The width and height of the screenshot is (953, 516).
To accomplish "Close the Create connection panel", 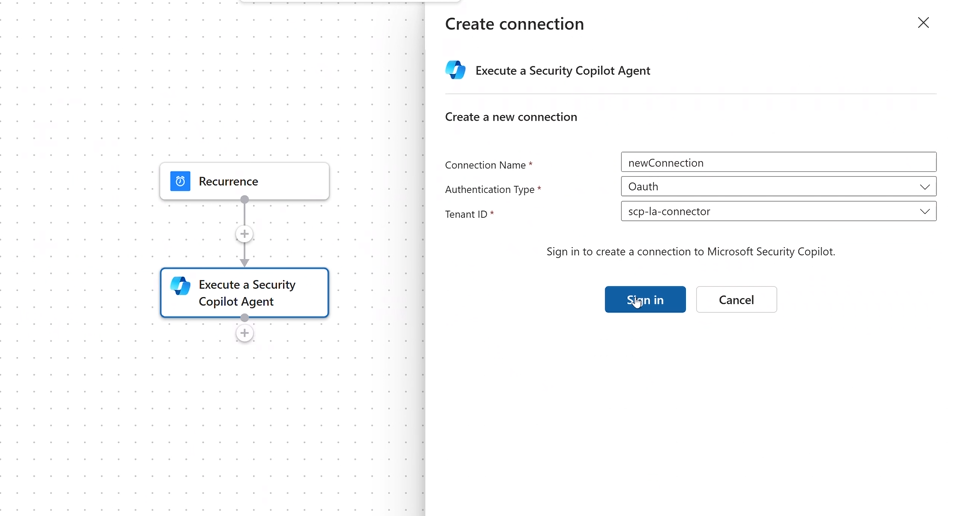I will pyautogui.click(x=923, y=23).
